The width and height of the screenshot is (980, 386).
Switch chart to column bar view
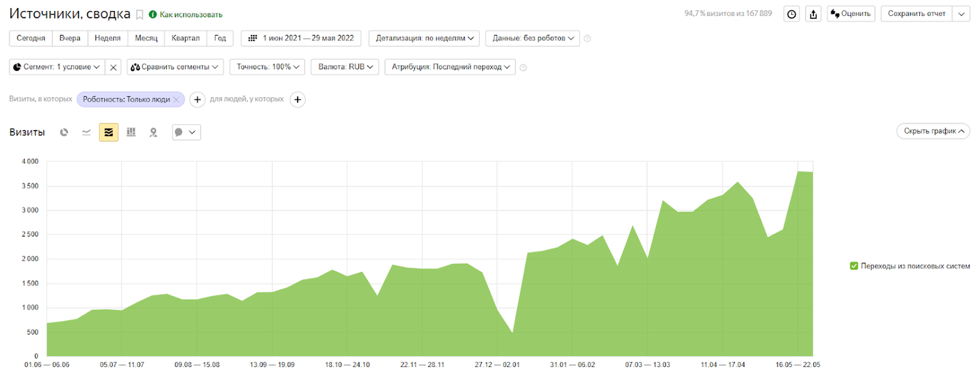click(131, 132)
